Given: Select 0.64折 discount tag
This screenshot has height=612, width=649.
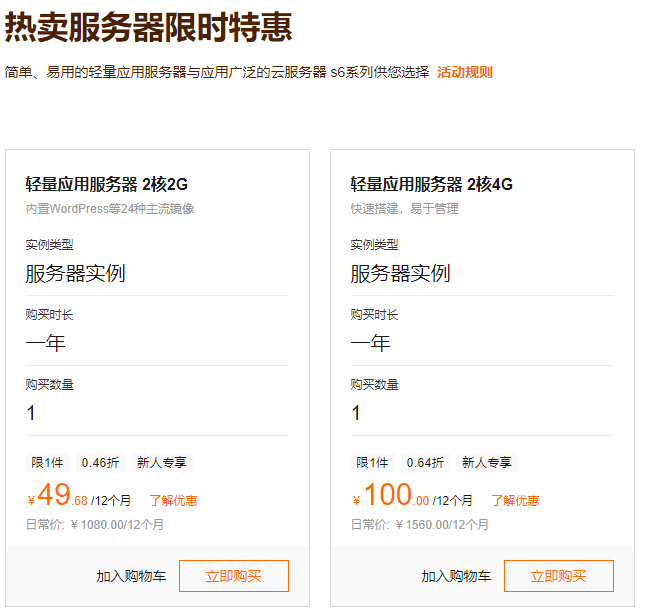Looking at the screenshot, I should tap(425, 463).
